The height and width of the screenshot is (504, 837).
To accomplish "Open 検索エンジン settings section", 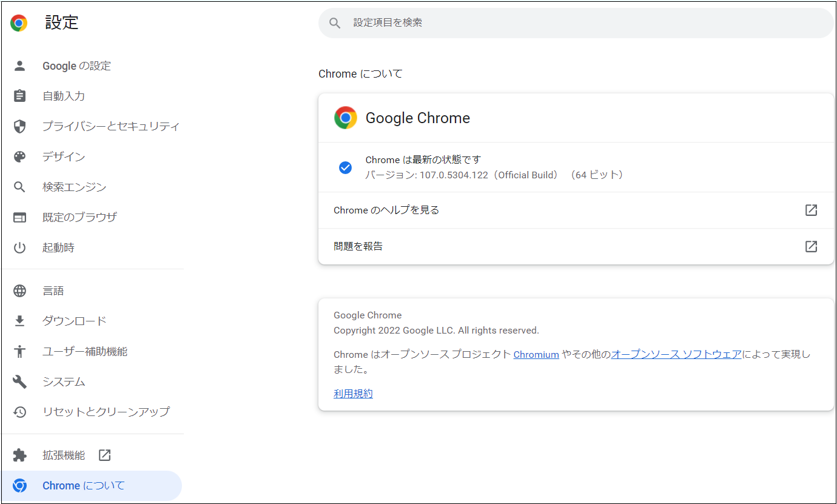I will pos(74,187).
